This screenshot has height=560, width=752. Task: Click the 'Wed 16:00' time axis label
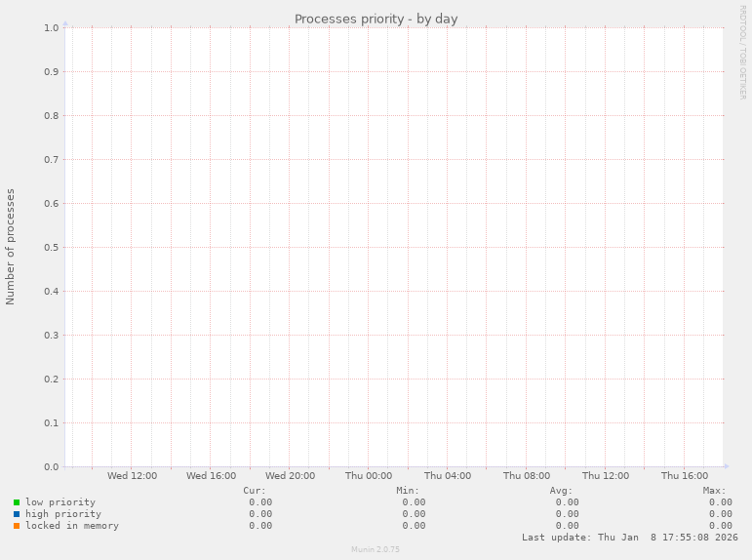(x=211, y=475)
